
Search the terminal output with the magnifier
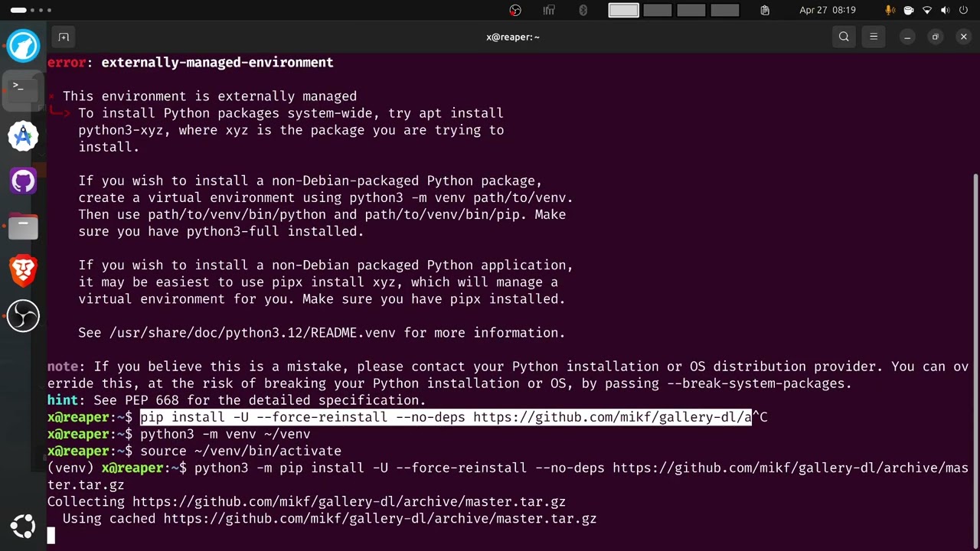[844, 37]
